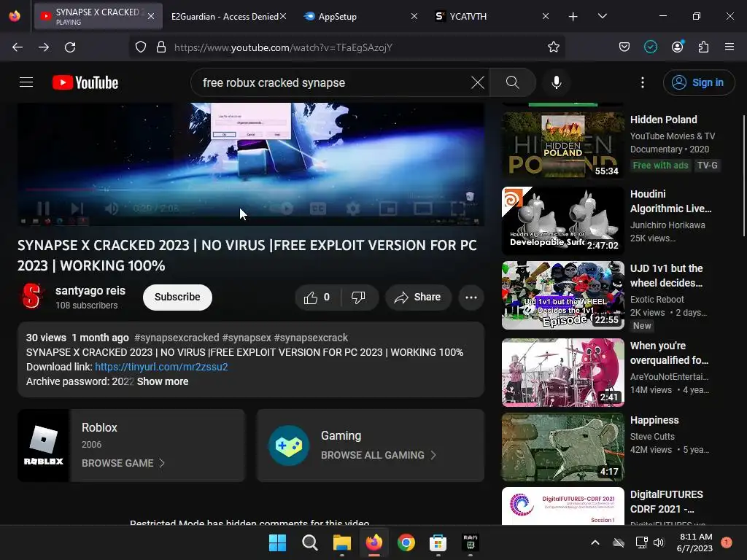The width and height of the screenshot is (747, 560).
Task: Open When you're overqualified video title
Action: point(670,353)
